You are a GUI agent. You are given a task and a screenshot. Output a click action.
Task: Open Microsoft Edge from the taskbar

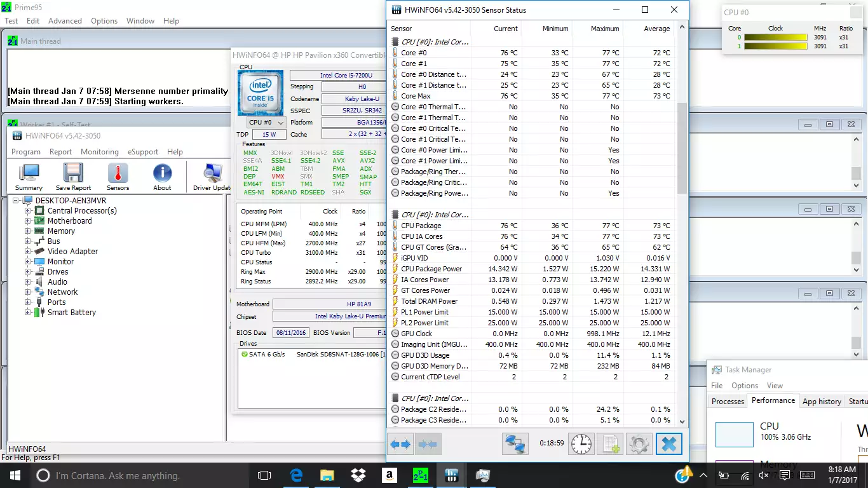click(x=297, y=475)
